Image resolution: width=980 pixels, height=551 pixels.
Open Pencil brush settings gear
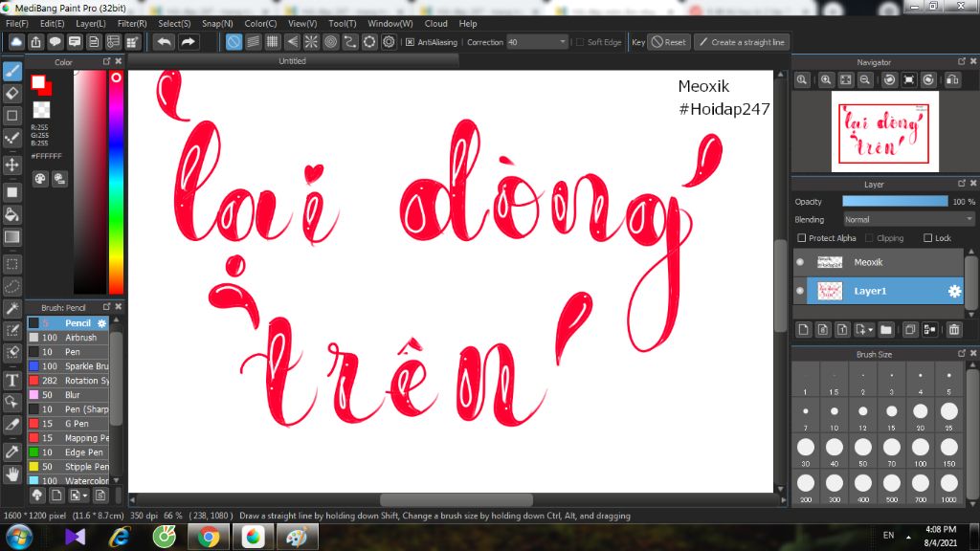click(101, 323)
